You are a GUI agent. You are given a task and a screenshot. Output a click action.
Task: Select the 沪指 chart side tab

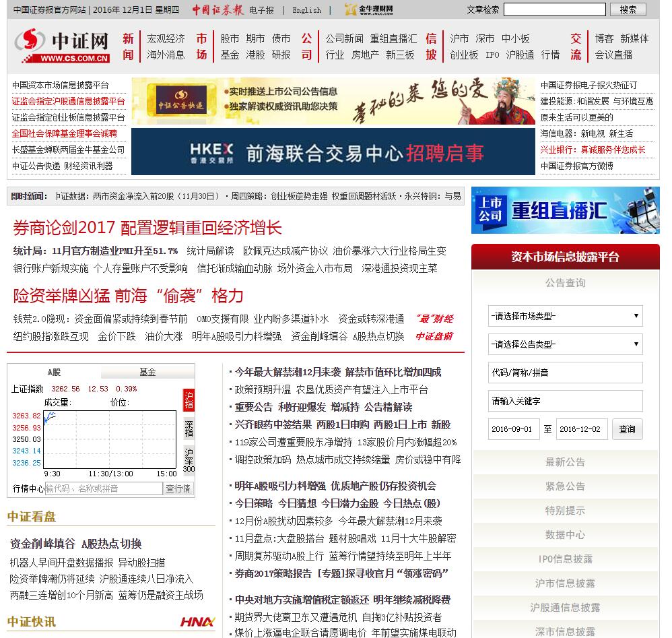pos(189,400)
